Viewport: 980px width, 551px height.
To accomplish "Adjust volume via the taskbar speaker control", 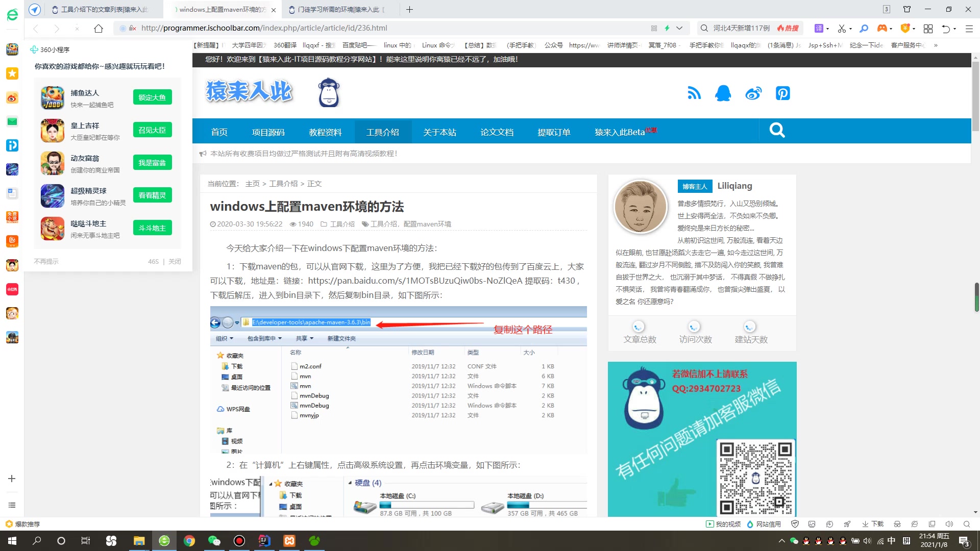I will click(868, 540).
